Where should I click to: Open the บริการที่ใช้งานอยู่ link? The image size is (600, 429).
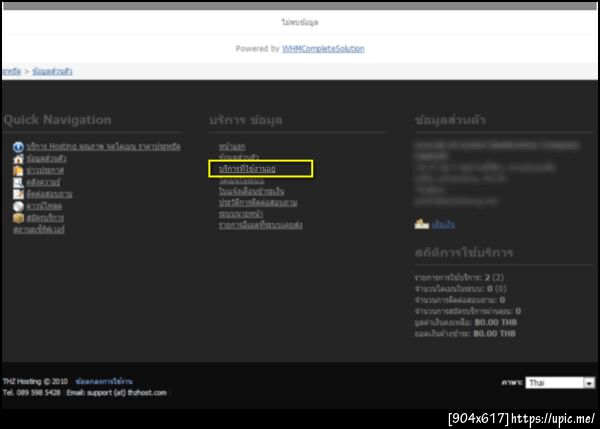tap(247, 169)
